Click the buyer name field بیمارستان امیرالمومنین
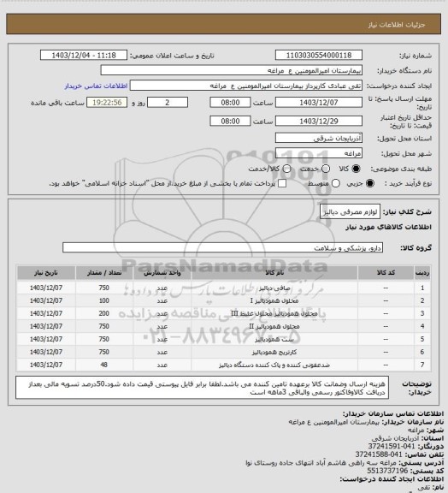This screenshot has width=448, height=493. tap(231, 70)
